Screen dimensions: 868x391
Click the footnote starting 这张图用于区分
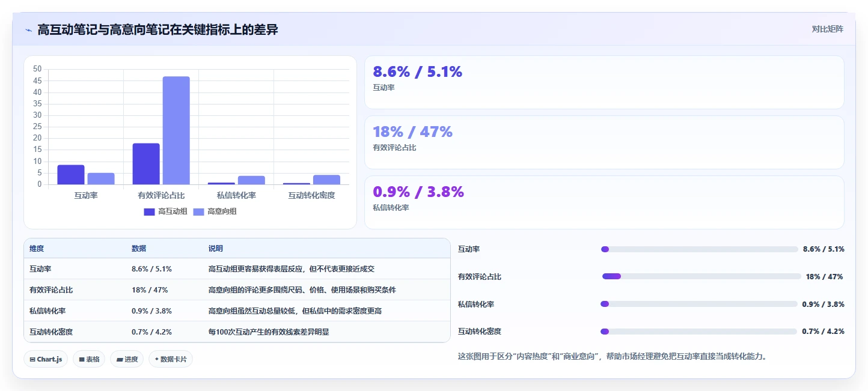pyautogui.click(x=613, y=356)
